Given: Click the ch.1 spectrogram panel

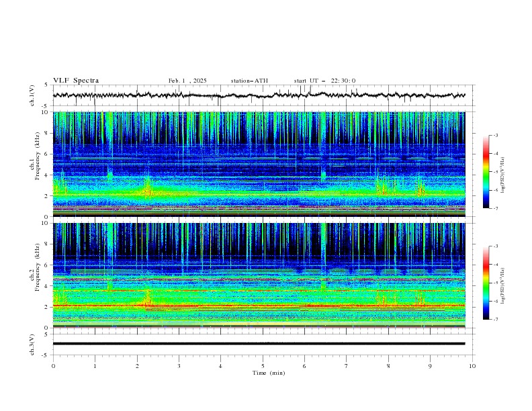Looking at the screenshot, I should (x=259, y=164).
